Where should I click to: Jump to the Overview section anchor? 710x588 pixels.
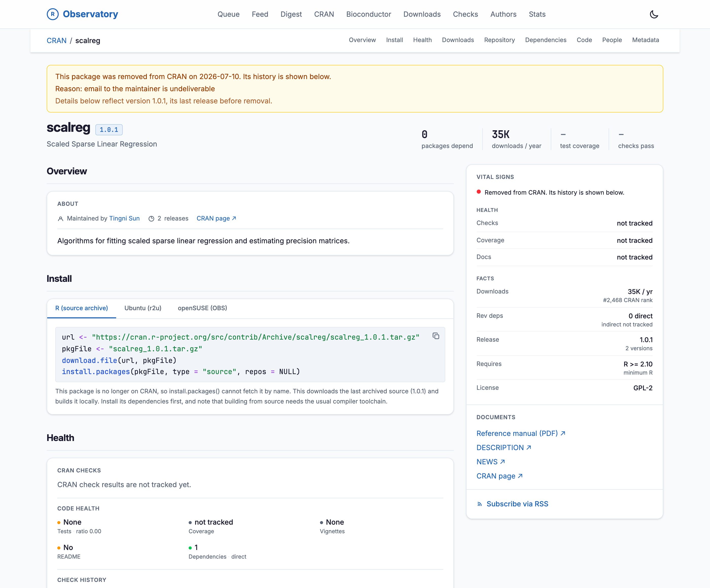[362, 40]
